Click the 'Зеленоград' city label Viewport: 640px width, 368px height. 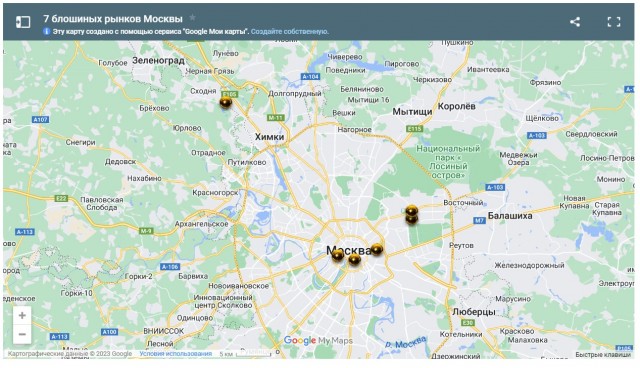158,61
